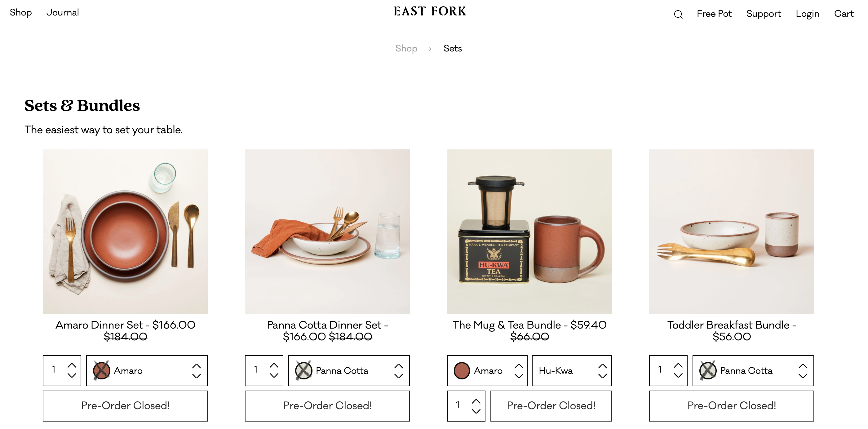
Task: Open the Hu-Kwa tea selection dropdown
Action: (x=572, y=371)
